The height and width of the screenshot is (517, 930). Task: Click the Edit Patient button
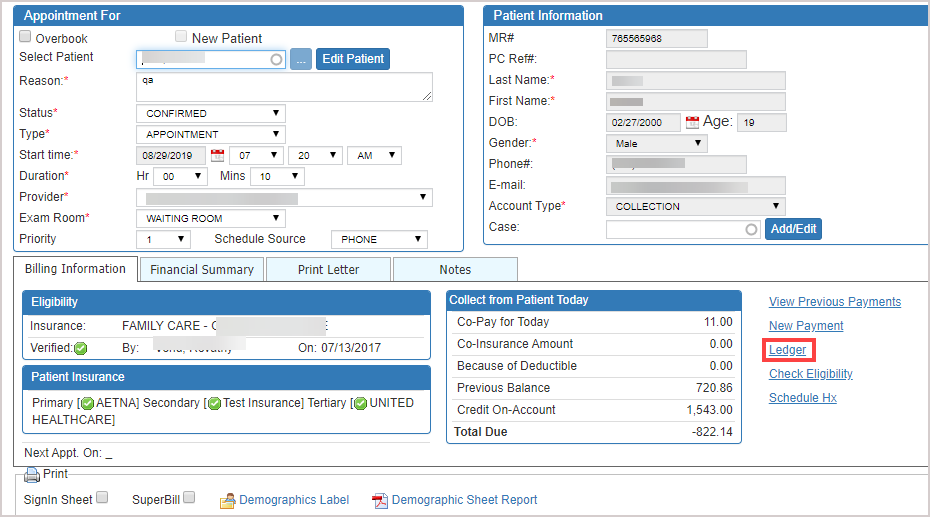(353, 59)
